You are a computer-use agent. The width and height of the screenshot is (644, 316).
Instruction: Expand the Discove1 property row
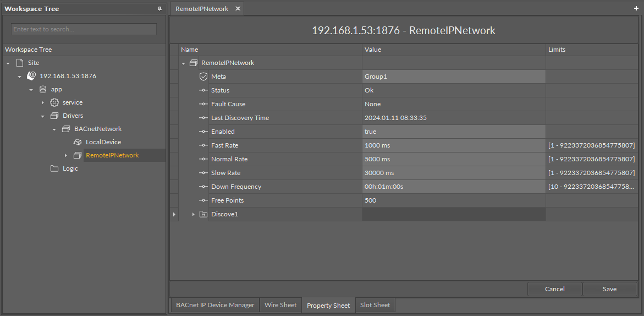(193, 214)
